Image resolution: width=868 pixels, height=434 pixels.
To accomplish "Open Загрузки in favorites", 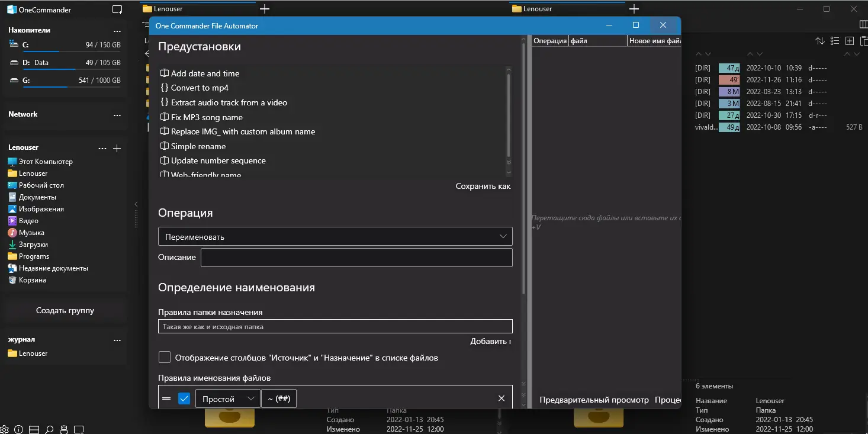I will 33,245.
